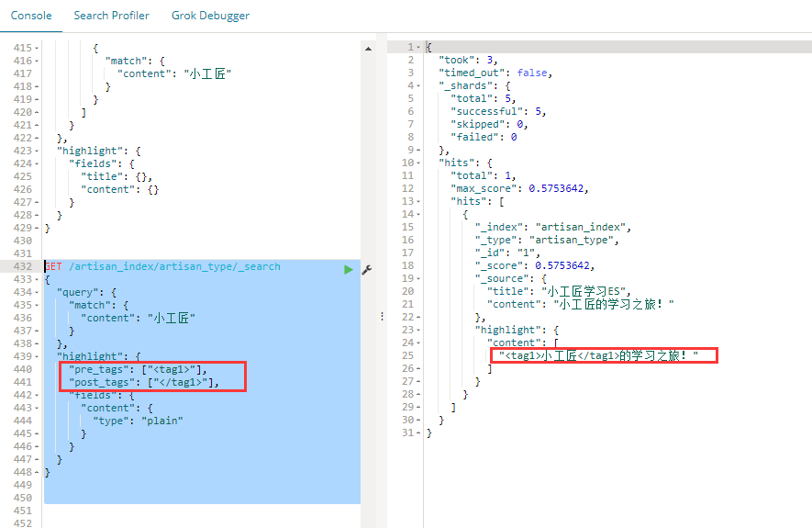Viewport: 812px width, 528px height.
Task: Click "title": "小工匠学习ES" in response
Action: (559, 291)
